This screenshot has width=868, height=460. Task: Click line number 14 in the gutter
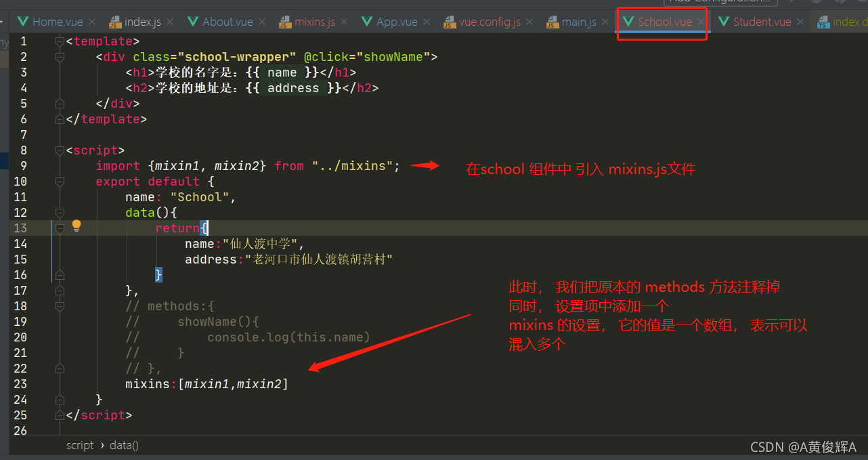click(x=20, y=244)
